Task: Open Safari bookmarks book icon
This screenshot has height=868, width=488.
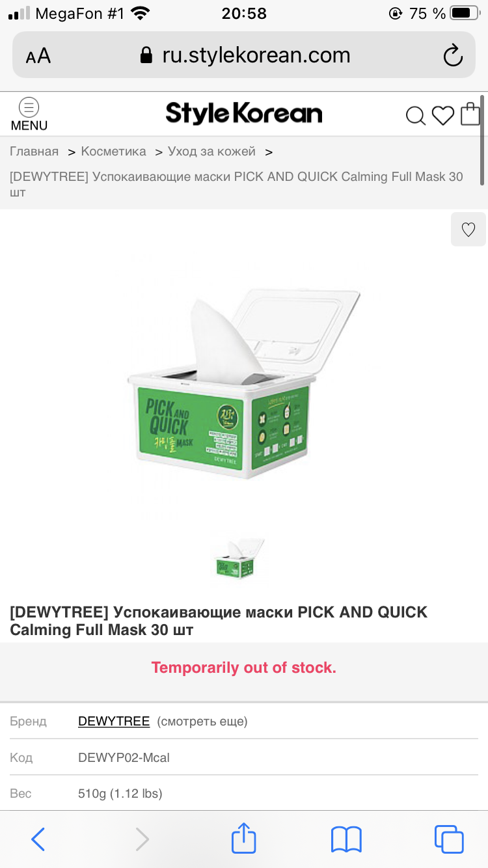Action: 346,839
